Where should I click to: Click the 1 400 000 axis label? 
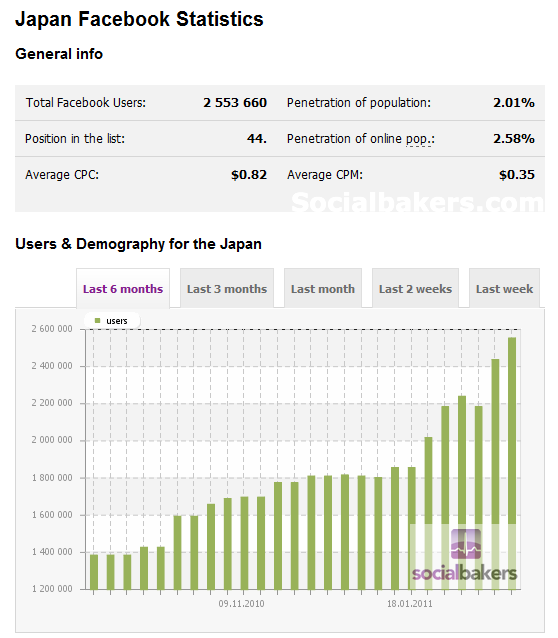click(52, 552)
